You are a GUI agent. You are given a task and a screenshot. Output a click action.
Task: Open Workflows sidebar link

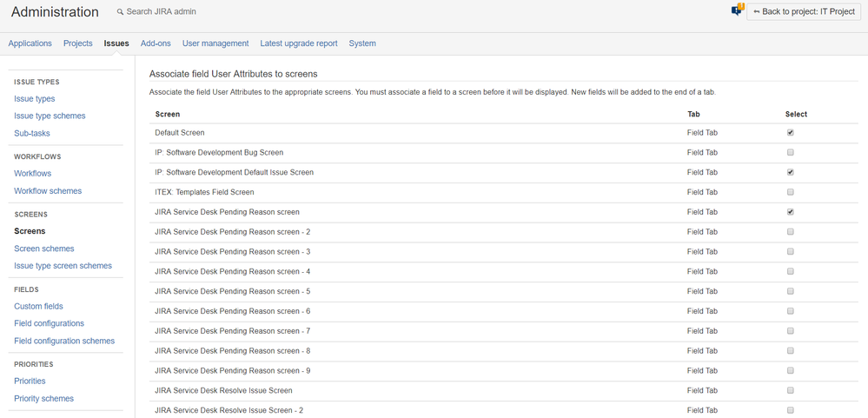click(x=33, y=173)
